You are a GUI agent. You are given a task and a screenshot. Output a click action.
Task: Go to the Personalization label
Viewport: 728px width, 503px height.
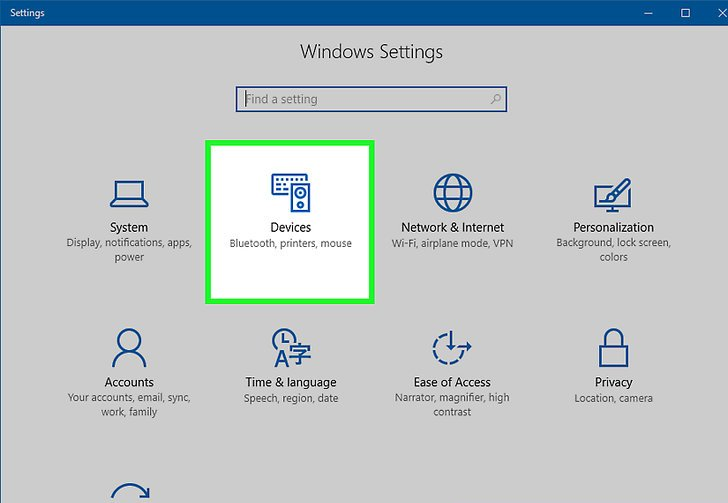613,227
